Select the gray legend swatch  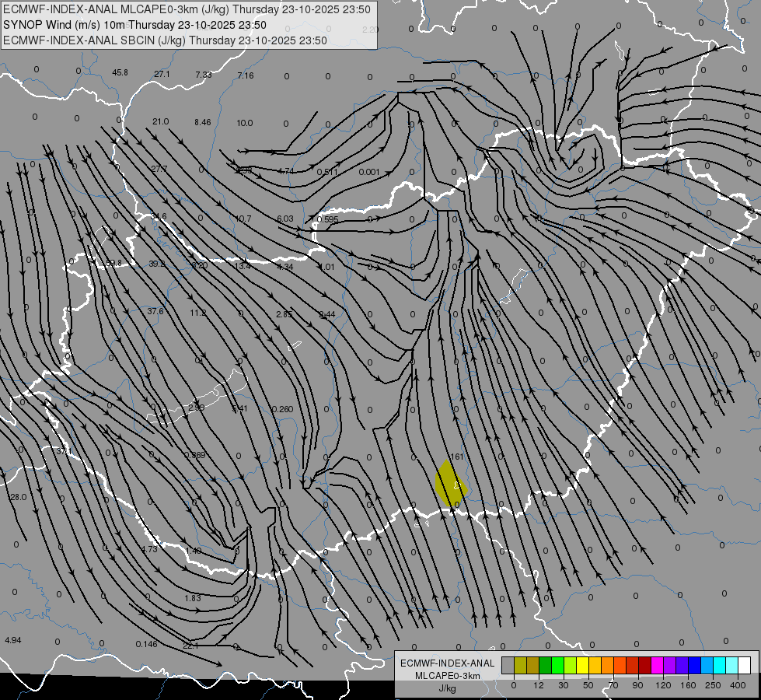pyautogui.click(x=508, y=665)
